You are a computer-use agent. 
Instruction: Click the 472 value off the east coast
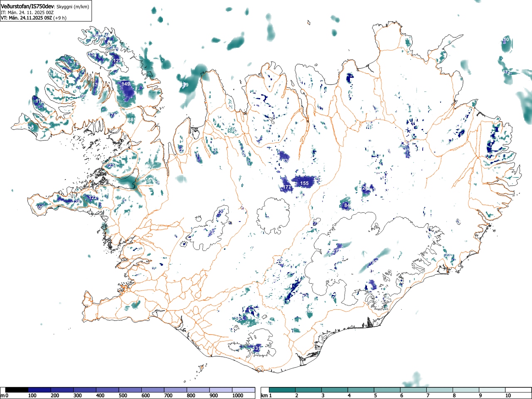click(x=506, y=72)
